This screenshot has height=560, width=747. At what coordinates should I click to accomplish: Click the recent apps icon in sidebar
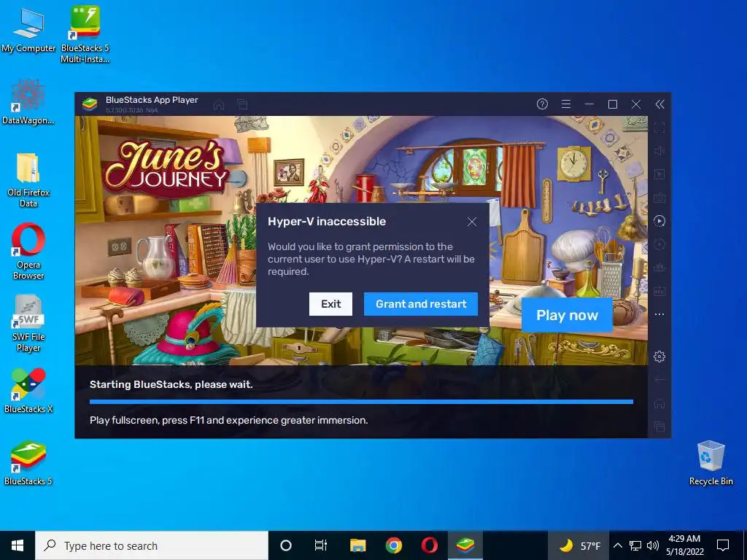659,427
